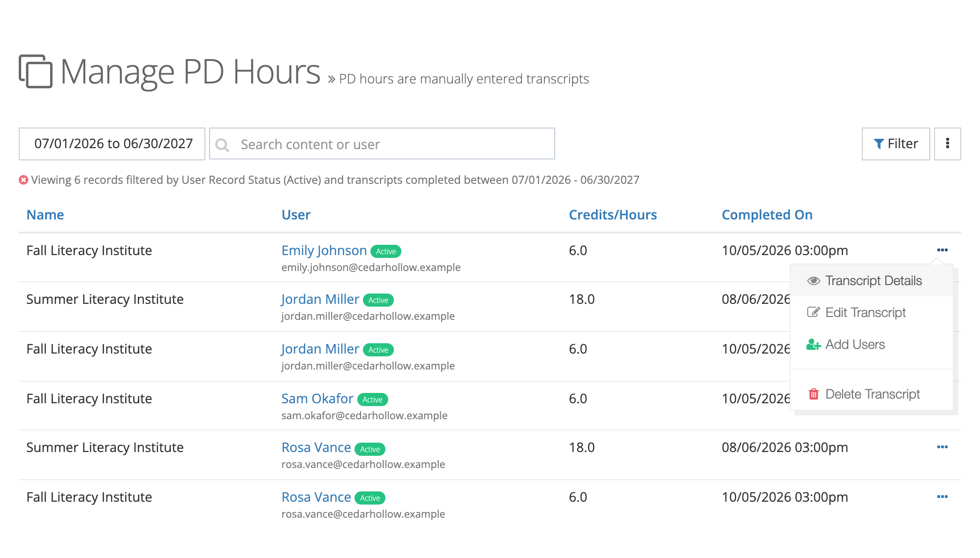The image size is (980, 558).
Task: Clear filters with the red X icon
Action: (23, 180)
